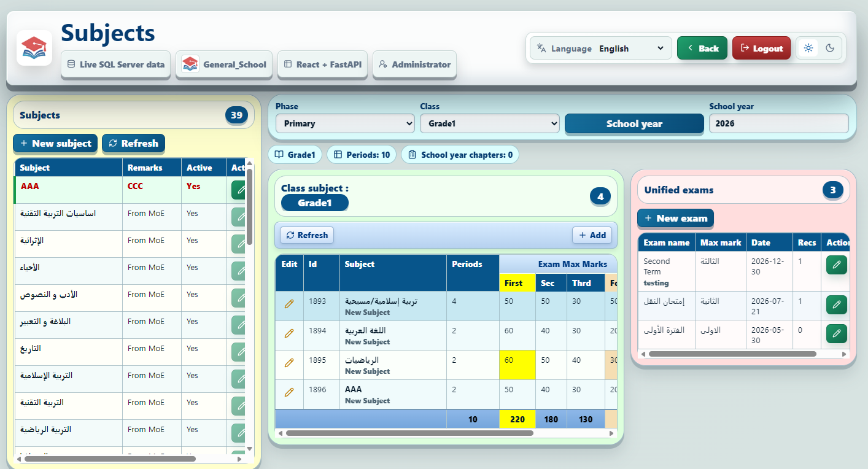Click the yellow 220 total cell
868x469 pixels.
click(x=517, y=419)
